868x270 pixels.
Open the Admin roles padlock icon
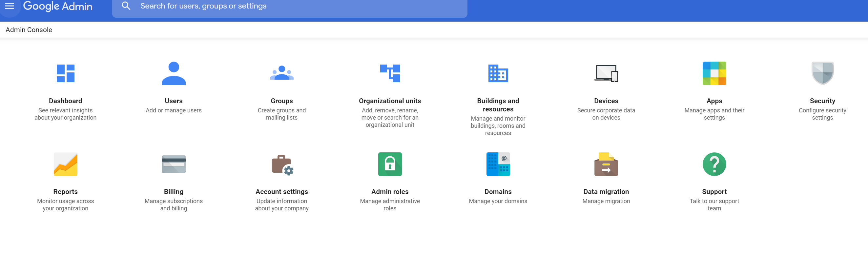coord(390,164)
